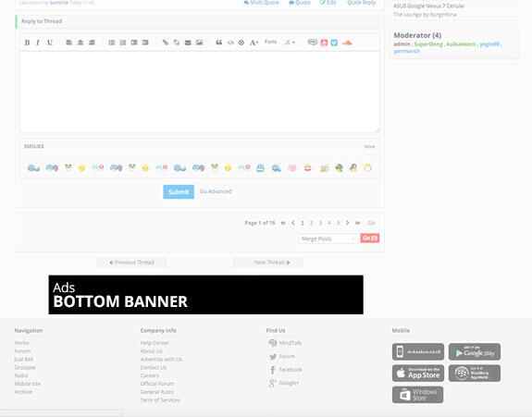Open Advertise with Us footer link
The image size is (532, 417).
coord(161,360)
